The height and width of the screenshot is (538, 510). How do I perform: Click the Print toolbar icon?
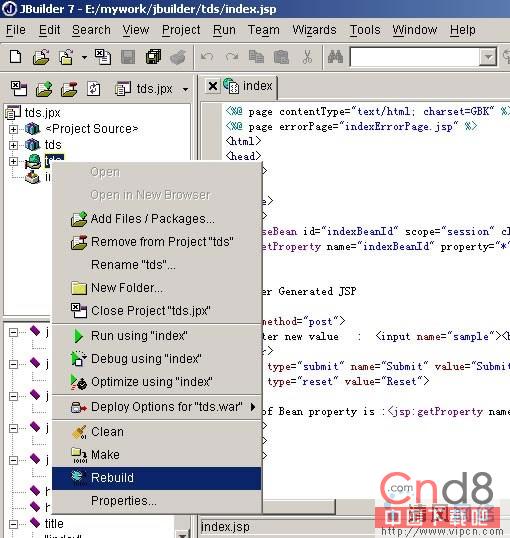coord(178,57)
